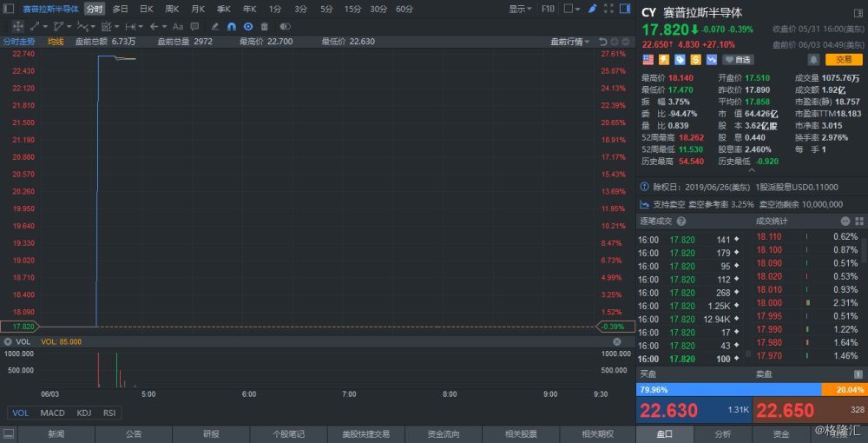Click the F10 company info button
The image size is (868, 443).
[548, 9]
